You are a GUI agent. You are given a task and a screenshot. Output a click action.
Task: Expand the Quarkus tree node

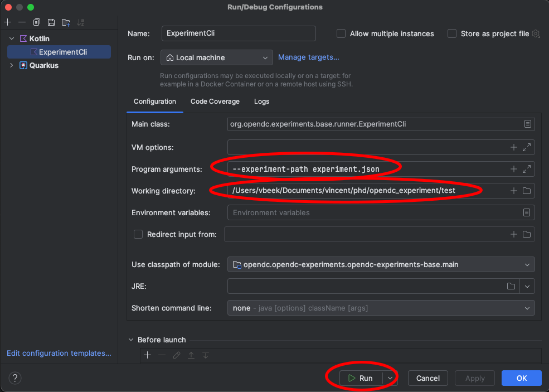(x=11, y=65)
